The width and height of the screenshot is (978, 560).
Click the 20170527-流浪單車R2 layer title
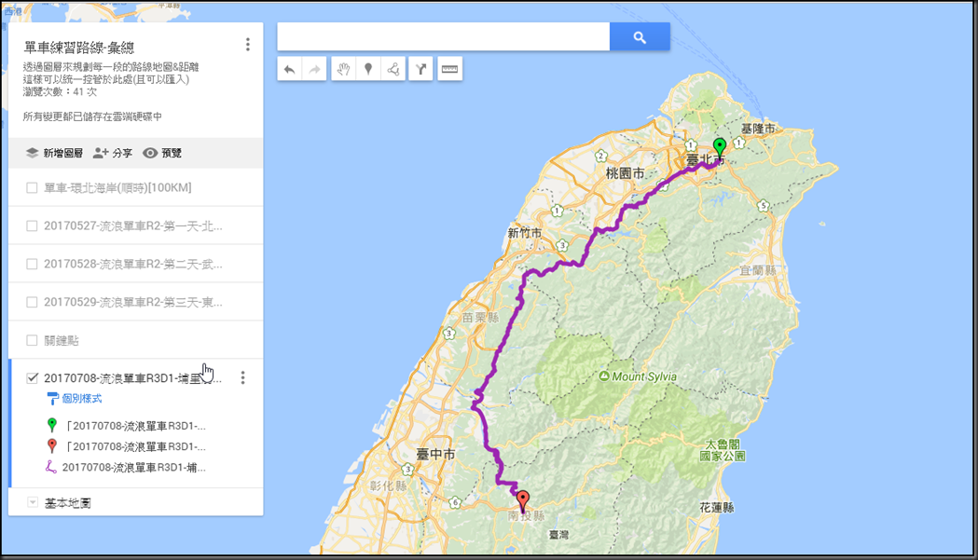(x=132, y=225)
